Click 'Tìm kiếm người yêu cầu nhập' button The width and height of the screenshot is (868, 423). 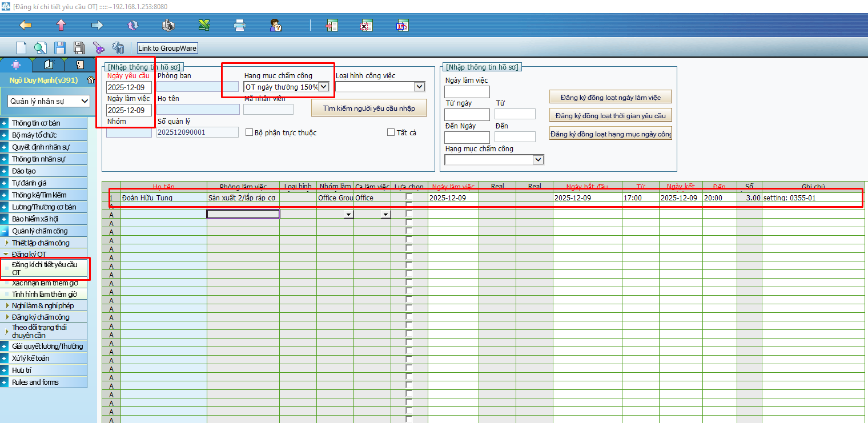tap(369, 108)
